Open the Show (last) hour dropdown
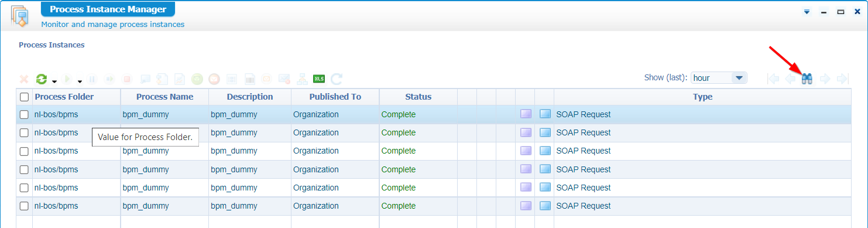868x228 pixels. click(719, 78)
